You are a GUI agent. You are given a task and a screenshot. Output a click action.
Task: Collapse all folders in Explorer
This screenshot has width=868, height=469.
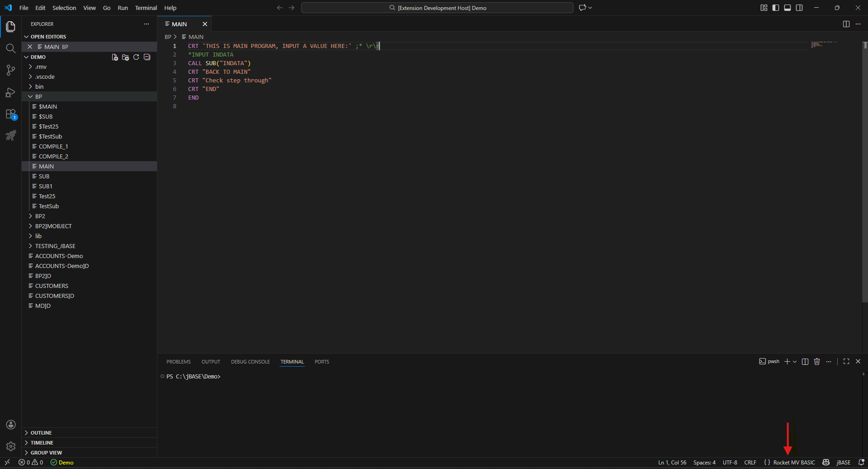pos(147,57)
